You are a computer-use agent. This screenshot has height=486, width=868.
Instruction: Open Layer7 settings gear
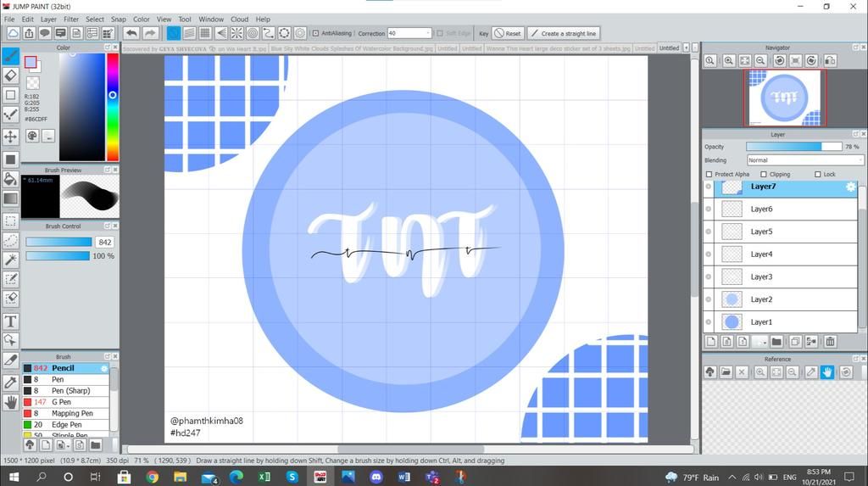tap(851, 187)
